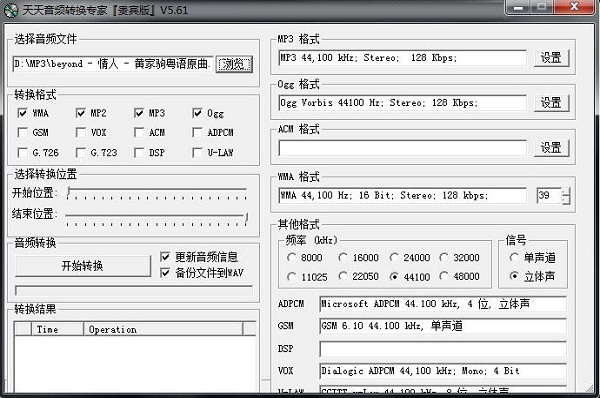Select the 48000 frequency radio button

[x=444, y=276]
